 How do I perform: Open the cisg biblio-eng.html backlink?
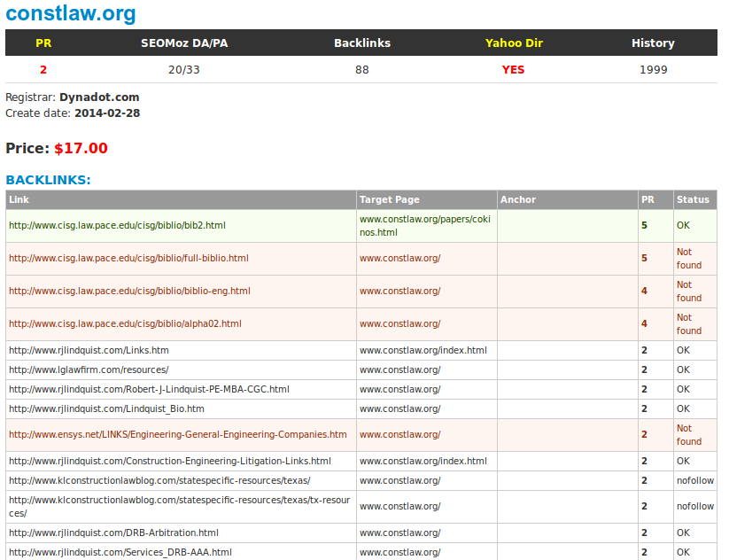coord(129,292)
